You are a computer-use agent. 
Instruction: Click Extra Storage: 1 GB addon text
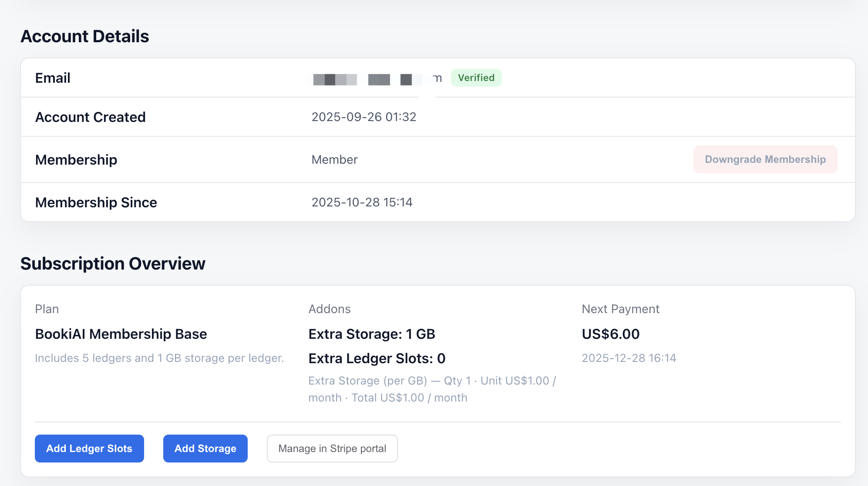pos(371,334)
